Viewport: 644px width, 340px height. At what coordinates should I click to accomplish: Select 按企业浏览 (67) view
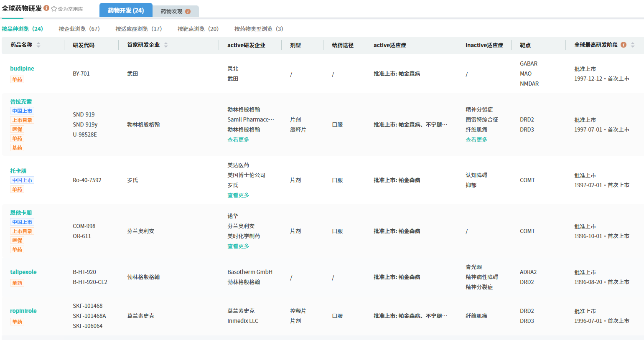click(x=79, y=29)
